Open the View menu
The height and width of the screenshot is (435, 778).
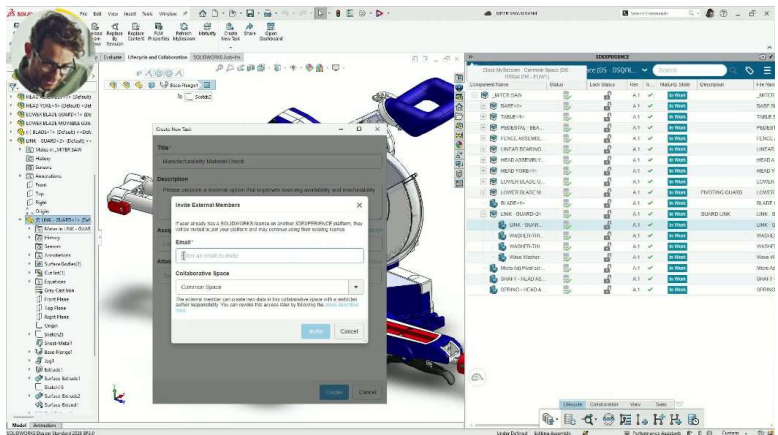coord(113,14)
